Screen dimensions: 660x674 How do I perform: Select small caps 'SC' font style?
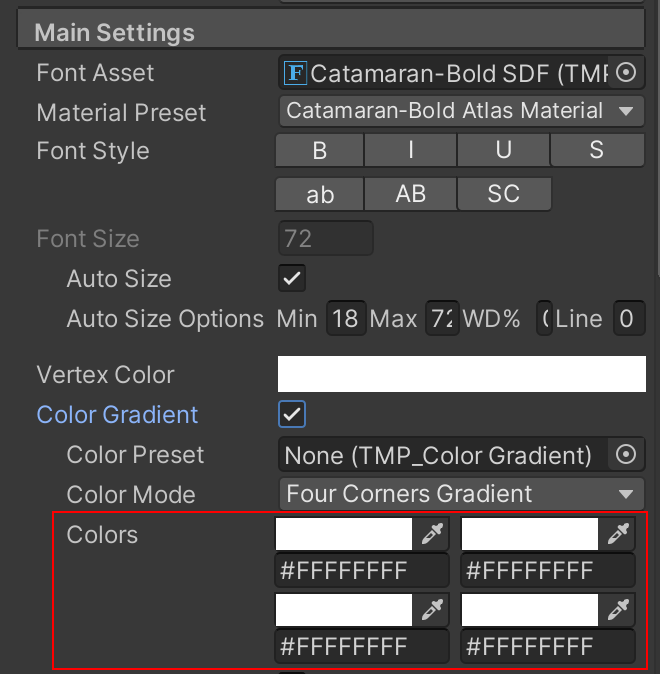[x=503, y=194]
